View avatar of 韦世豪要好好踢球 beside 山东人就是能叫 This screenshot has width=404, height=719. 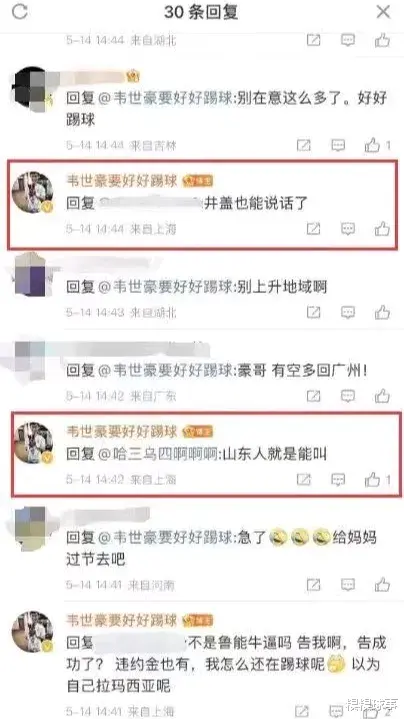pos(33,443)
